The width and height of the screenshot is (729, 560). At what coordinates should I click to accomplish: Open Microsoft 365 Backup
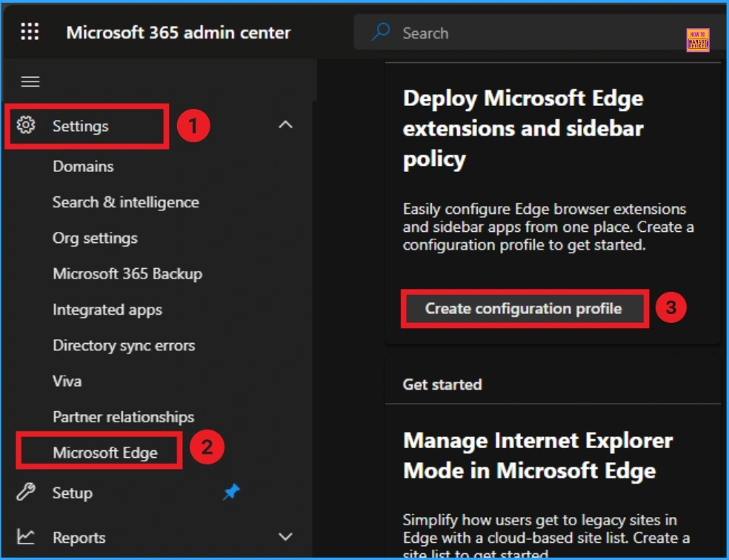click(127, 274)
